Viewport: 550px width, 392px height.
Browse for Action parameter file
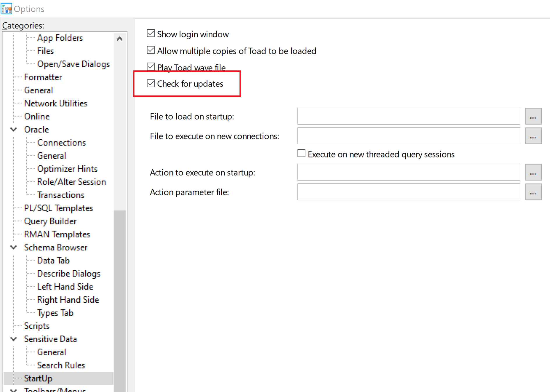click(533, 192)
